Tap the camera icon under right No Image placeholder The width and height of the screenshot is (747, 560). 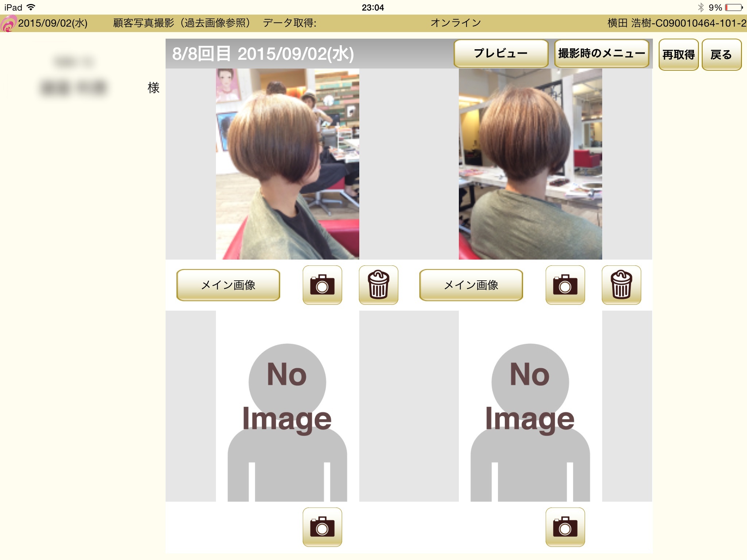point(565,527)
